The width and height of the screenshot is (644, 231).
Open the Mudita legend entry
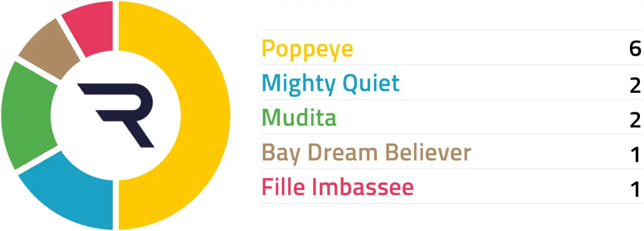pyautogui.click(x=299, y=118)
